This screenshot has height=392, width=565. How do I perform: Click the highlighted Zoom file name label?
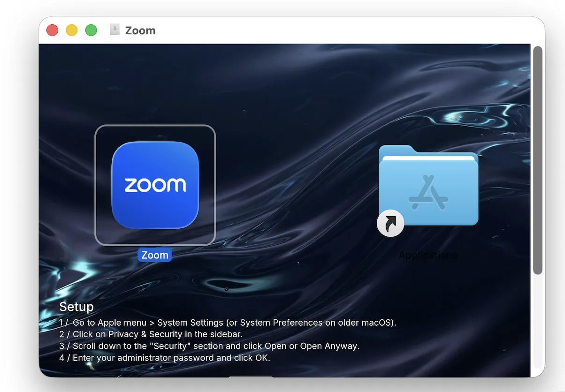click(x=155, y=255)
